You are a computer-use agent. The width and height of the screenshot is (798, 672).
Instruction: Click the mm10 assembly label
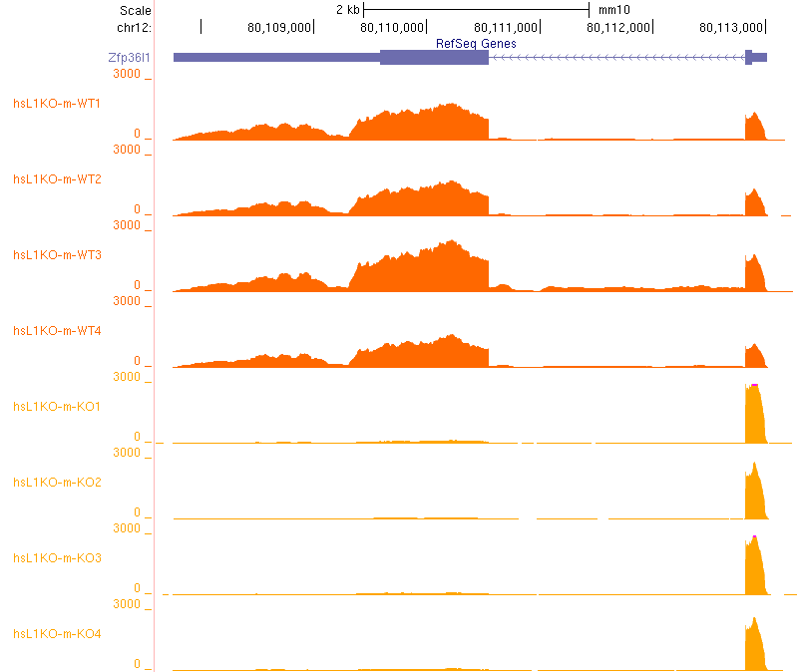coord(613,9)
